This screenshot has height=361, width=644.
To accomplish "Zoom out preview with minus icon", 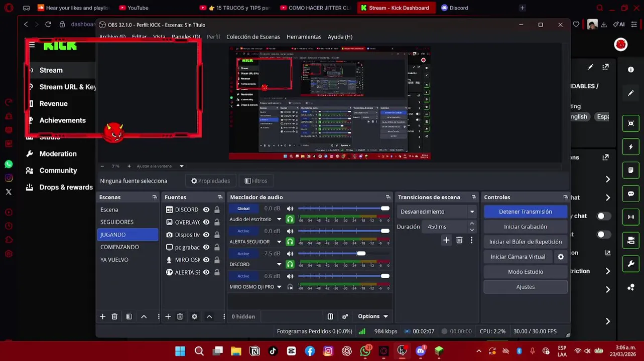I will coord(102,166).
